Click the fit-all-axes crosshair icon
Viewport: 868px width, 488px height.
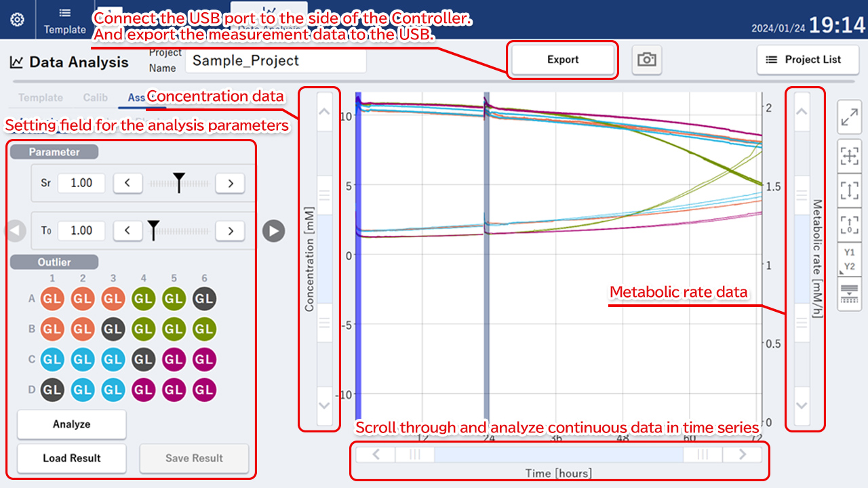[850, 157]
